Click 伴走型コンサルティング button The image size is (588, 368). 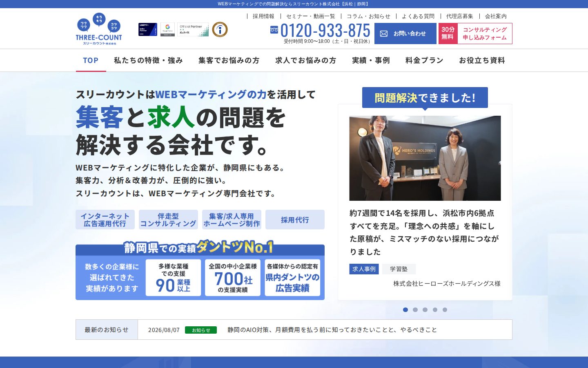tap(168, 220)
